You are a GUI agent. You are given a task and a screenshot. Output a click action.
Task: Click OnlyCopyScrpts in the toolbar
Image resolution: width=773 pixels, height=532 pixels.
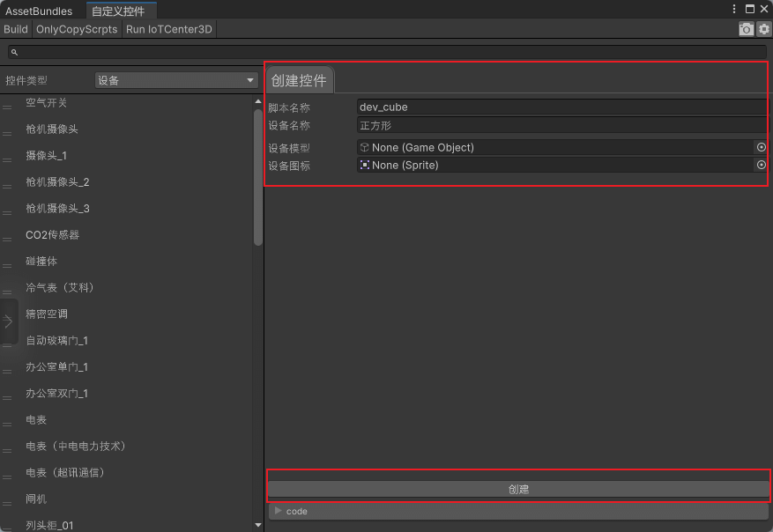coord(76,29)
